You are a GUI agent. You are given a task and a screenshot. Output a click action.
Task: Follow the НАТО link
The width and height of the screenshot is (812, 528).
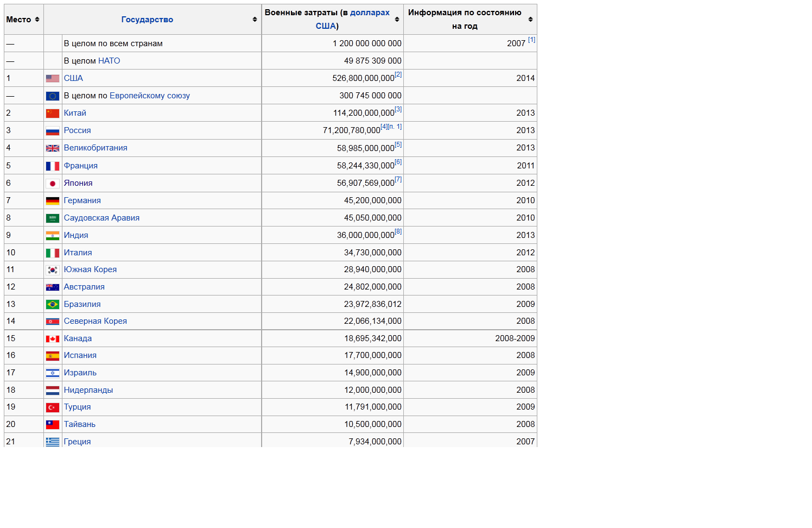[109, 61]
